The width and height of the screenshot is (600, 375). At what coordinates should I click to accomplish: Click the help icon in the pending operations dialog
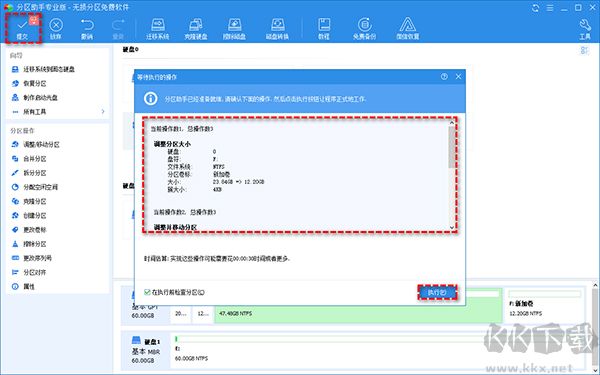[444, 77]
